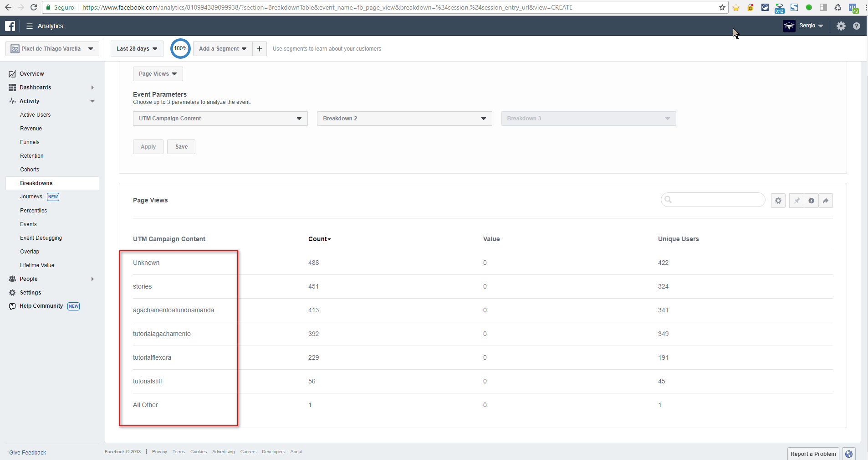Open the Last 28 days dropdown
This screenshot has height=460, width=868.
(137, 49)
